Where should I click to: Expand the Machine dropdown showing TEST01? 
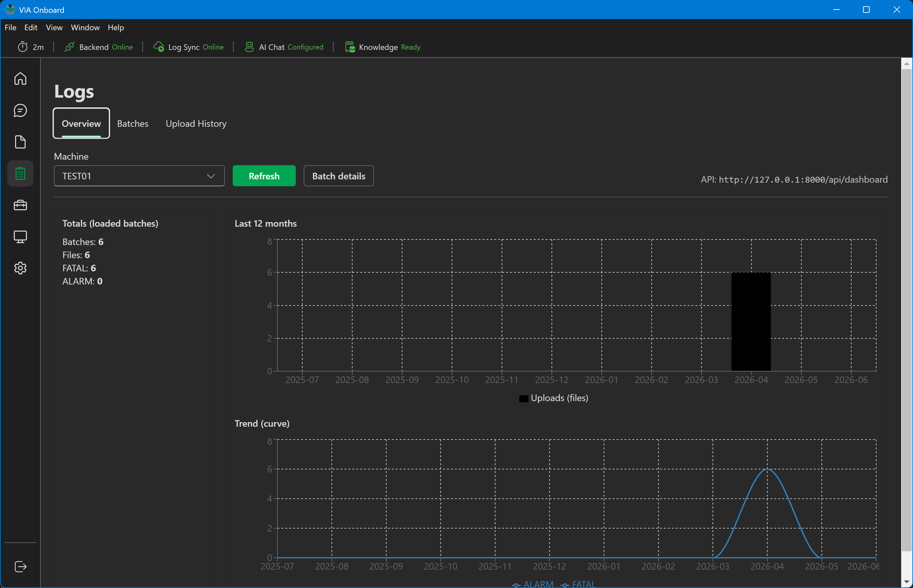point(139,176)
